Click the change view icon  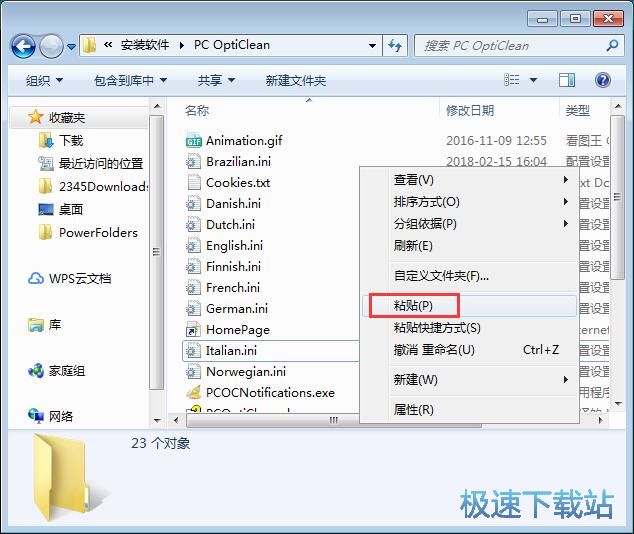tap(511, 80)
